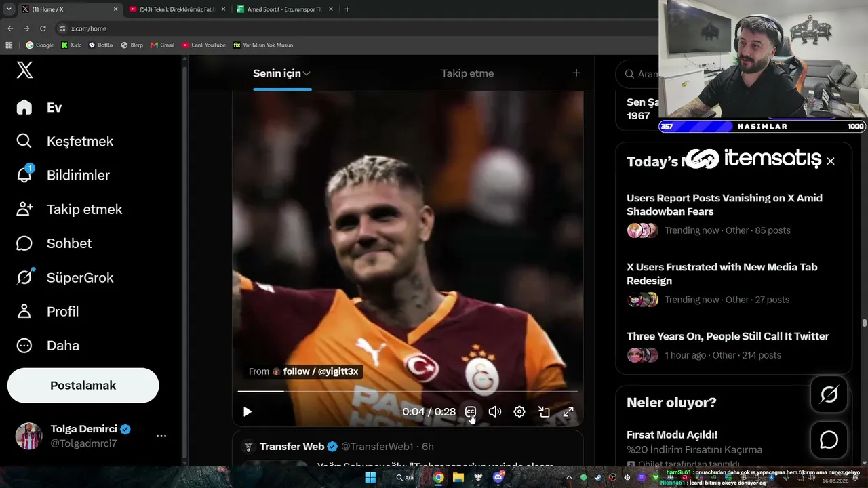
Task: Enter video fullscreen mode
Action: (568, 411)
